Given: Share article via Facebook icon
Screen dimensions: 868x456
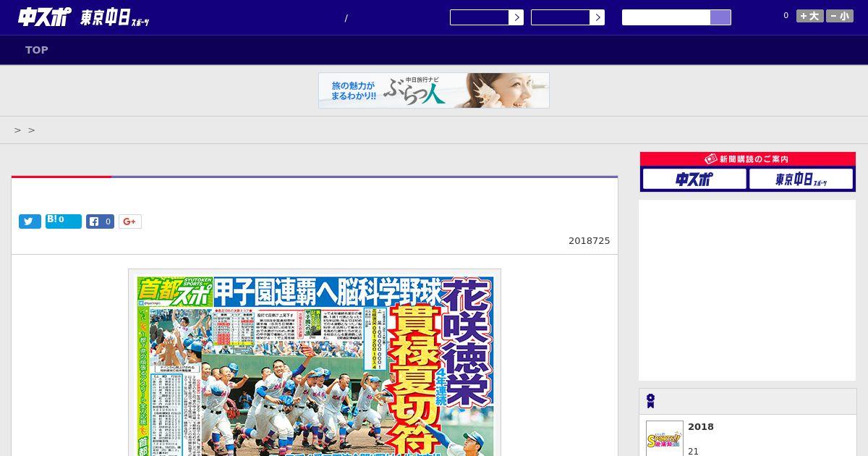Looking at the screenshot, I should pyautogui.click(x=101, y=221).
